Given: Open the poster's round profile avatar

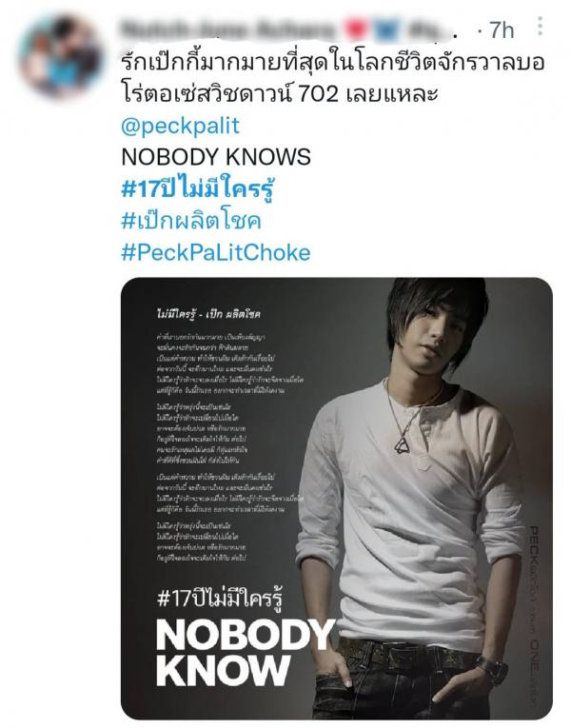Looking at the screenshot, I should (60, 56).
